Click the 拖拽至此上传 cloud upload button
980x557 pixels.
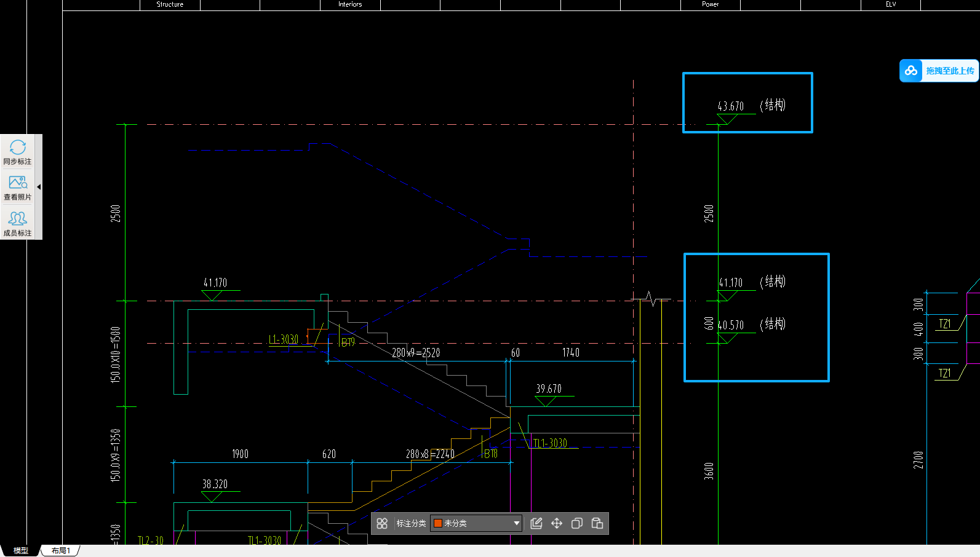pyautogui.click(x=939, y=71)
